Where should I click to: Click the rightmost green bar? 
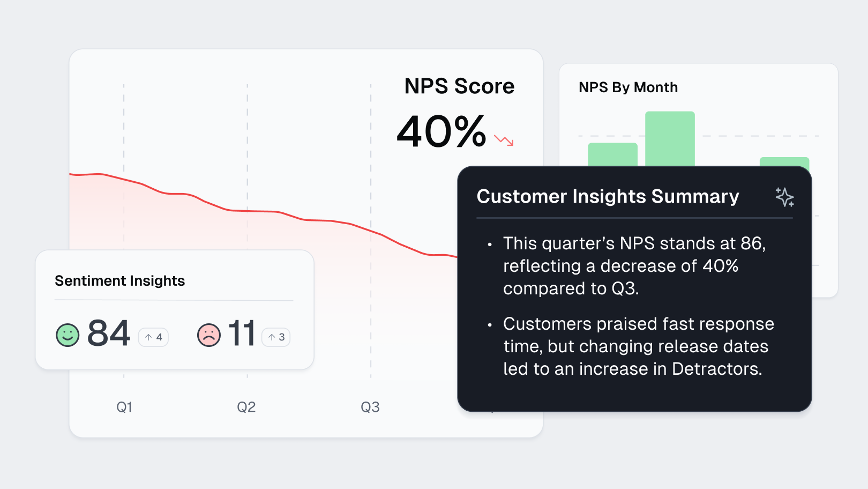[x=784, y=161]
